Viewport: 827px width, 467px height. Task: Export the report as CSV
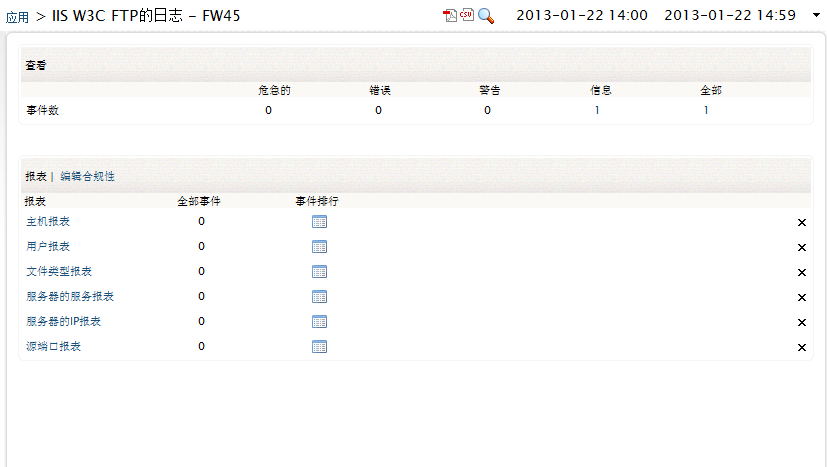(x=467, y=15)
